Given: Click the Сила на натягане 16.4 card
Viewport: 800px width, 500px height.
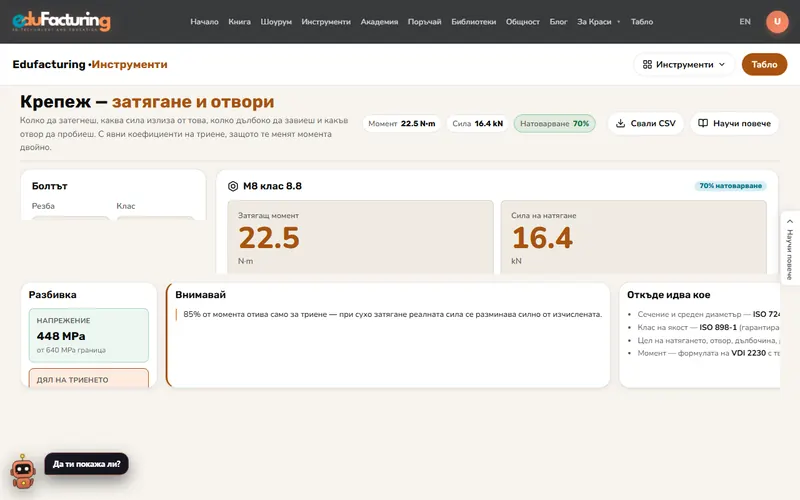Looking at the screenshot, I should coord(633,237).
